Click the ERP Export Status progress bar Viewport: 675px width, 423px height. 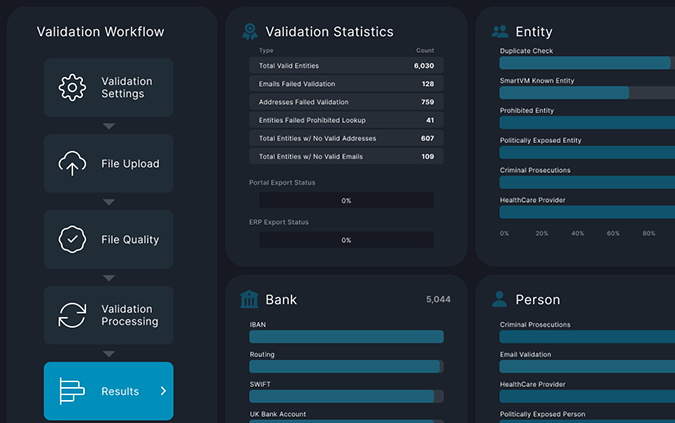pos(346,240)
